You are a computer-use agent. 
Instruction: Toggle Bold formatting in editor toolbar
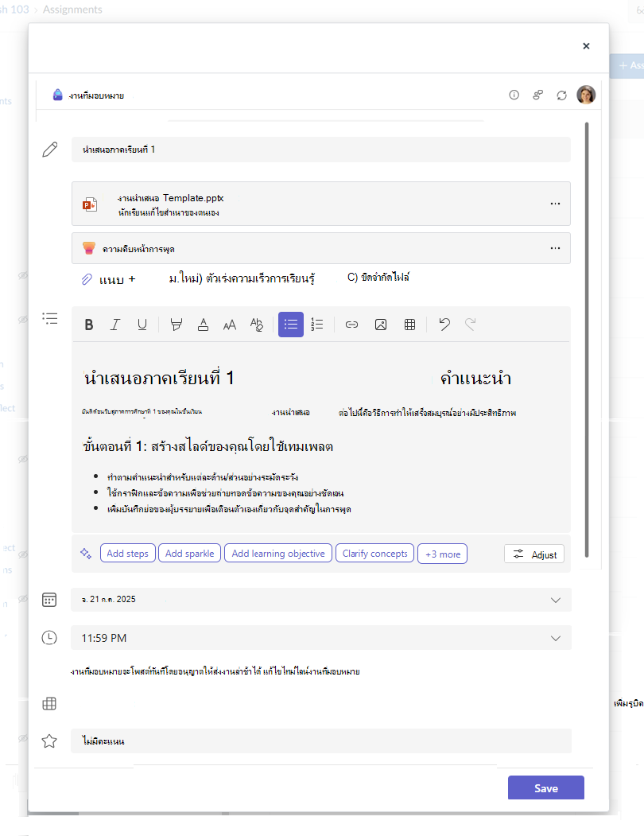click(89, 325)
